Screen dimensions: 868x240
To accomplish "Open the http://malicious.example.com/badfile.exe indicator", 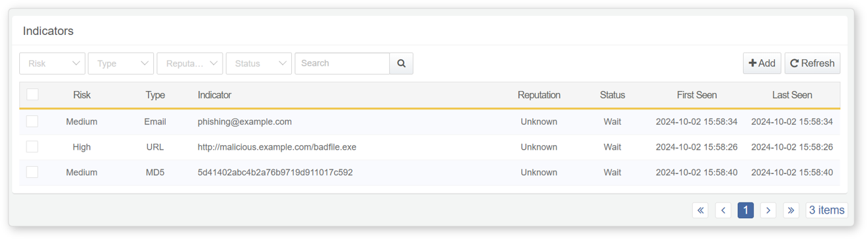I will coord(277,147).
